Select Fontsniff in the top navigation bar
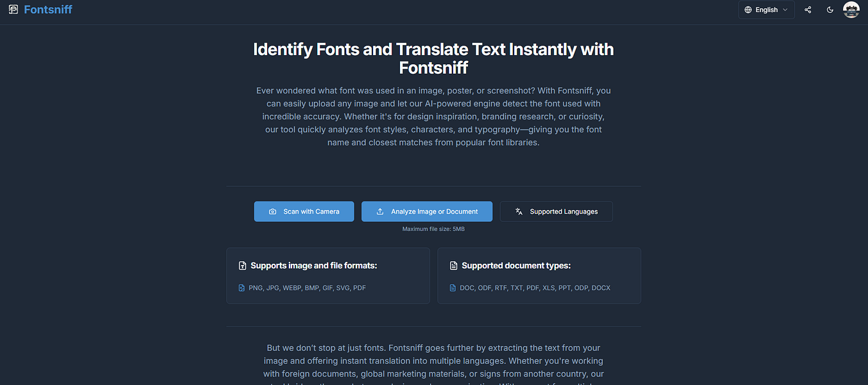The width and height of the screenshot is (868, 385). [46, 9]
